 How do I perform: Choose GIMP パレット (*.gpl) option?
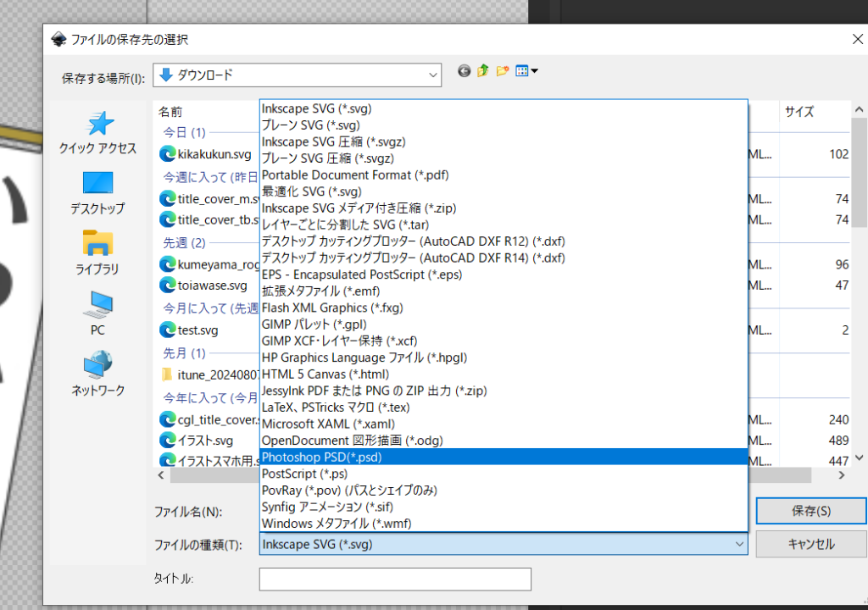coord(504,324)
